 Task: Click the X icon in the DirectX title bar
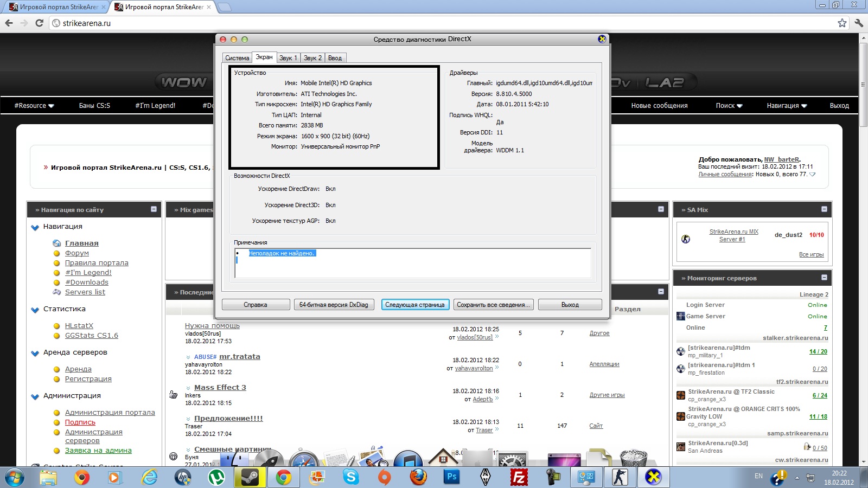602,39
